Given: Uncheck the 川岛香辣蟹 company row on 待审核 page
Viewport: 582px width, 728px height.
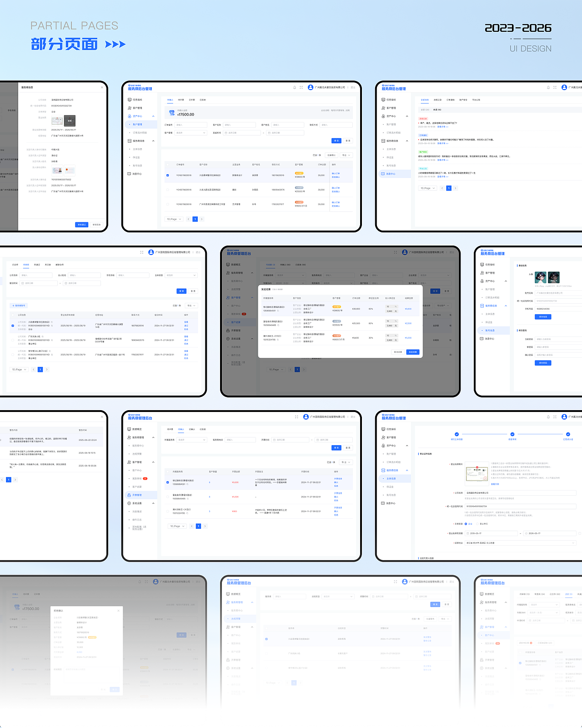Looking at the screenshot, I should pyautogui.click(x=13, y=326).
